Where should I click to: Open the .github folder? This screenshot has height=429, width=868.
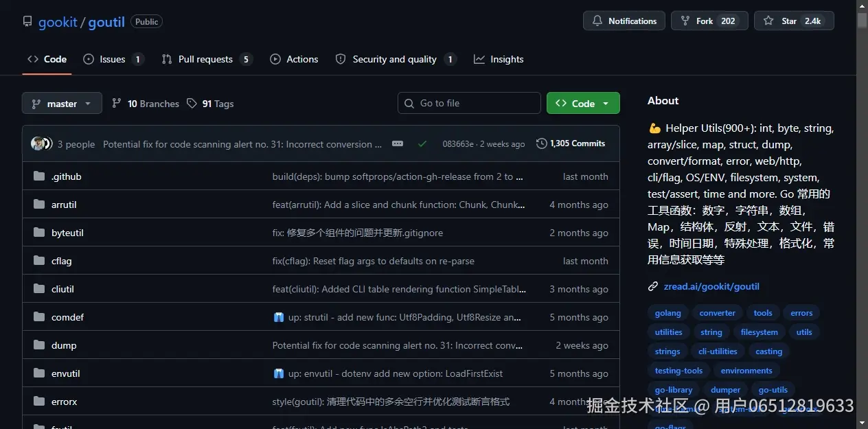click(67, 176)
